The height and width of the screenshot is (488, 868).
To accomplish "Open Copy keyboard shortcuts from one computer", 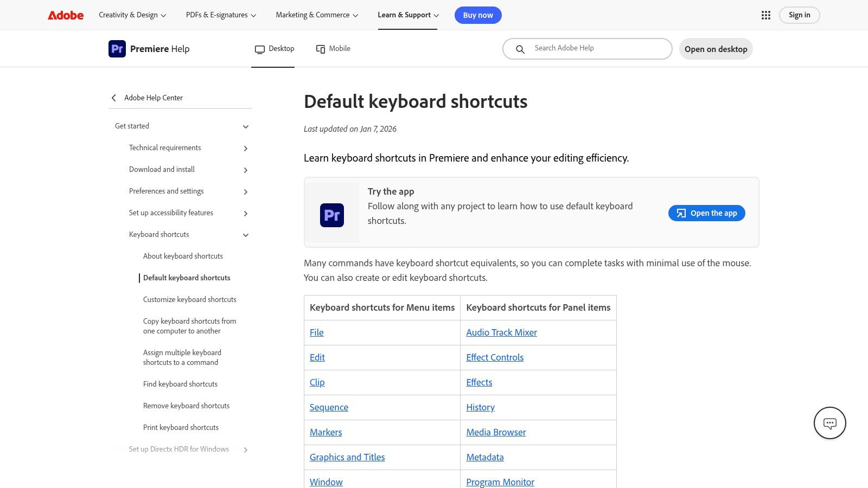I will click(x=190, y=326).
